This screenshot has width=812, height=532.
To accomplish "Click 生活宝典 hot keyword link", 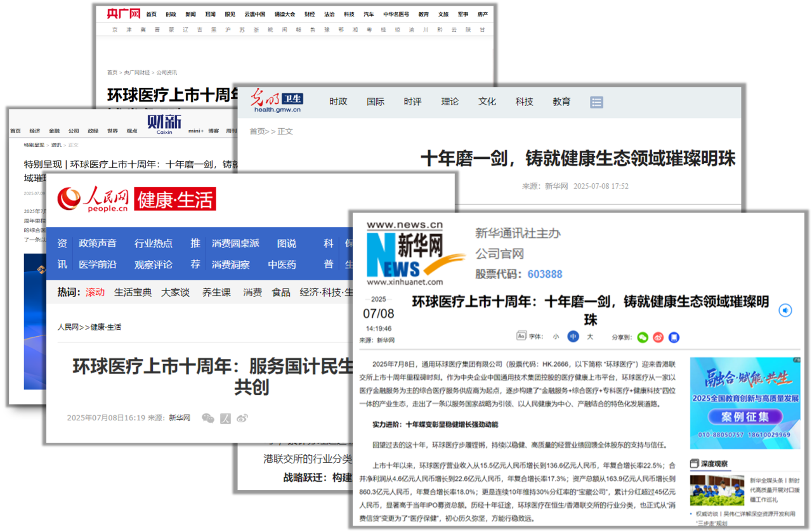I will point(133,292).
